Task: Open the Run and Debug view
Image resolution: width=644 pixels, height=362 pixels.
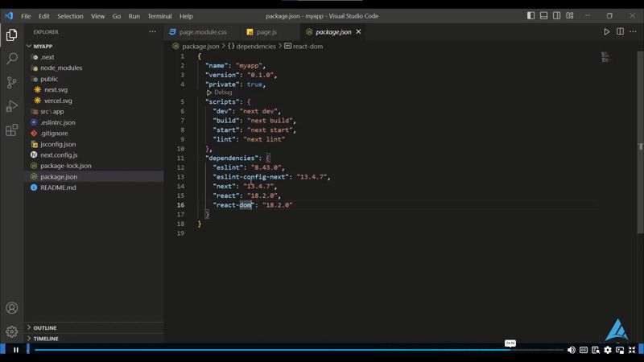Action: tap(11, 106)
